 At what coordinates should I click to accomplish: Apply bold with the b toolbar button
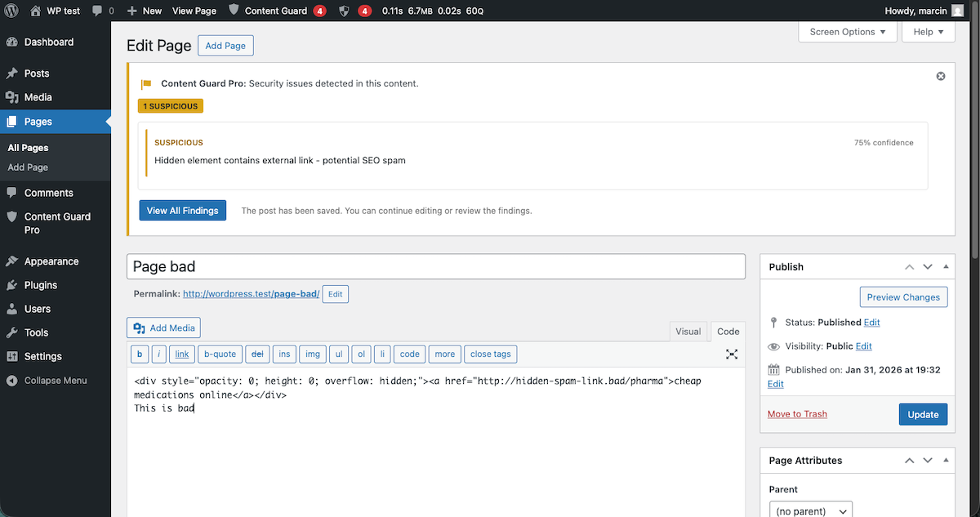(x=140, y=354)
